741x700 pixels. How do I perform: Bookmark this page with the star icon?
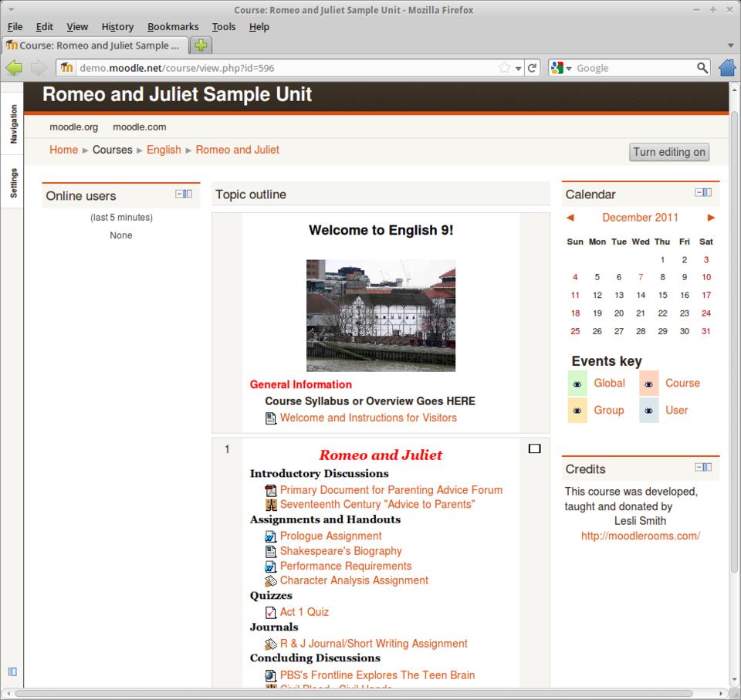click(505, 68)
